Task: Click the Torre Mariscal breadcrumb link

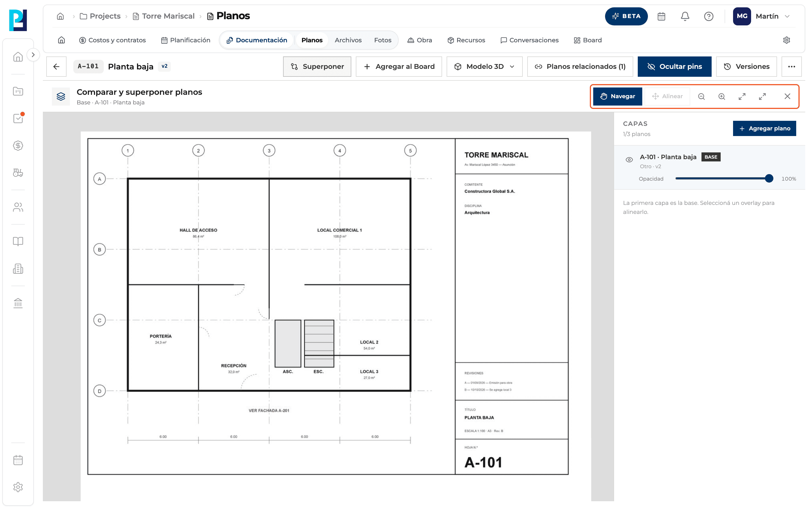Action: [164, 16]
